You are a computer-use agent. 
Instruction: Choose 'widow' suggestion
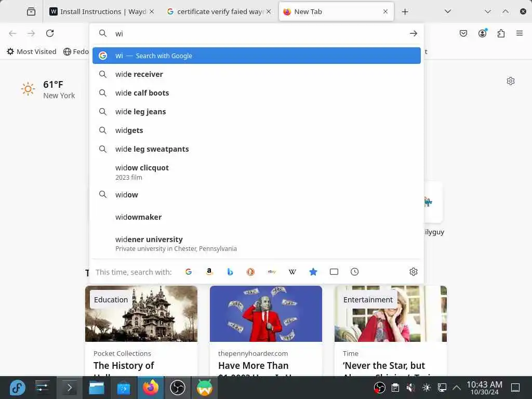pyautogui.click(x=257, y=195)
